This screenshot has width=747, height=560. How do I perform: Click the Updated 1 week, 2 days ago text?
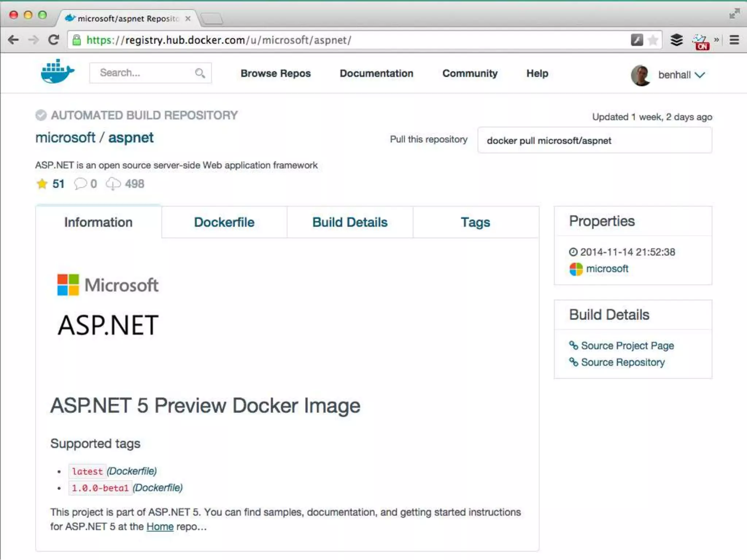tap(652, 117)
